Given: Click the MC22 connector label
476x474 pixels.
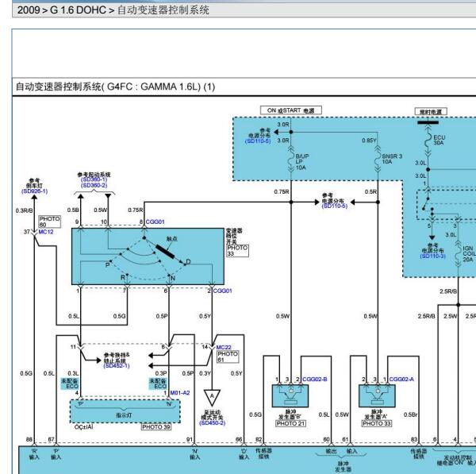Looking at the screenshot, I should (224, 347).
